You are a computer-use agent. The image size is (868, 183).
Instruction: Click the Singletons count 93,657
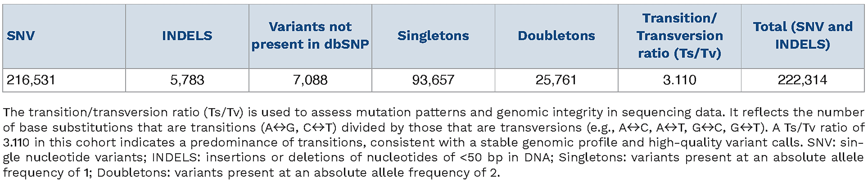click(433, 80)
